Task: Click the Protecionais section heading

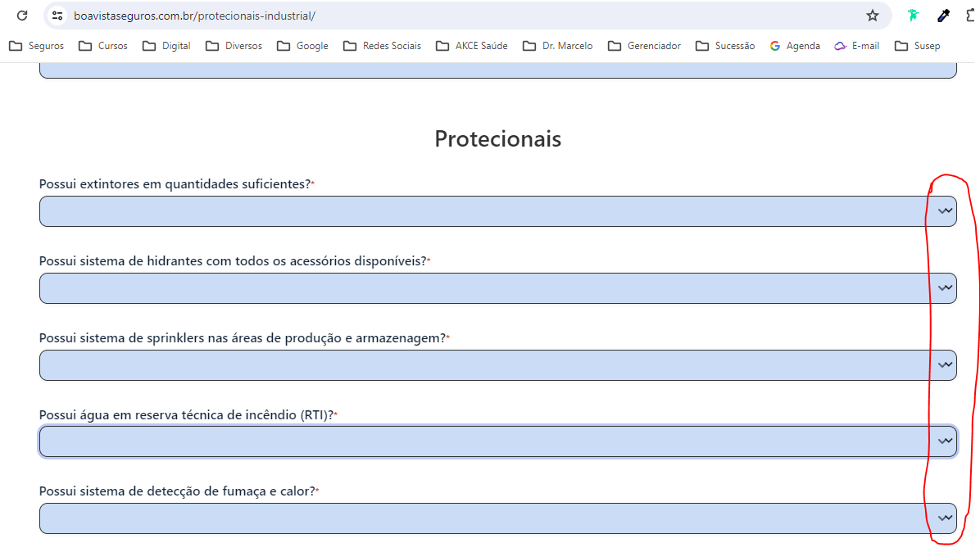Action: 498,138
